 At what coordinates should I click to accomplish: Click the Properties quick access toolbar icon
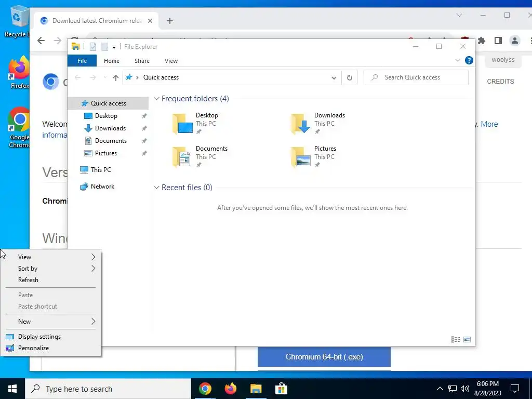[x=92, y=47]
